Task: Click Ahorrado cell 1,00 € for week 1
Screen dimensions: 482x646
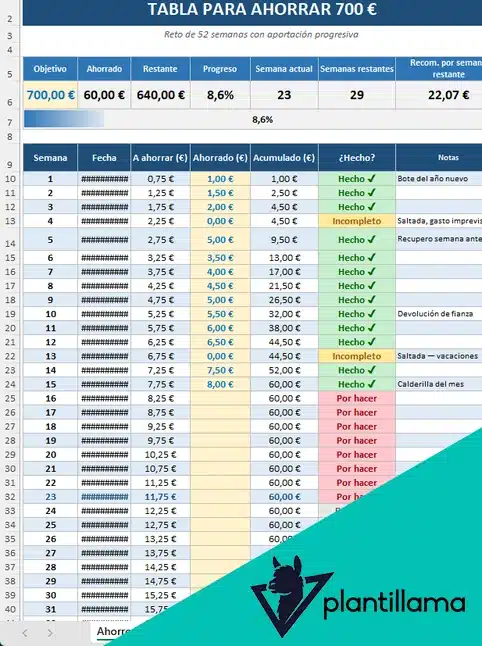Action: [220, 179]
